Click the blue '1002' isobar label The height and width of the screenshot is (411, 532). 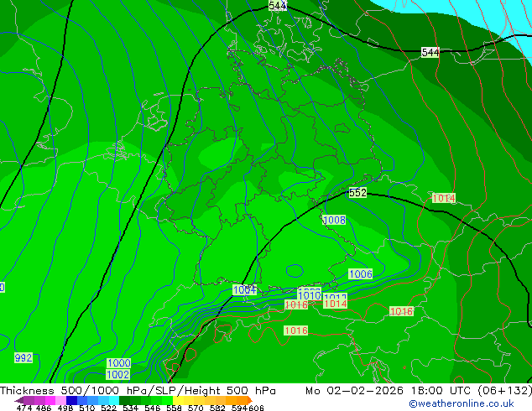click(x=117, y=374)
